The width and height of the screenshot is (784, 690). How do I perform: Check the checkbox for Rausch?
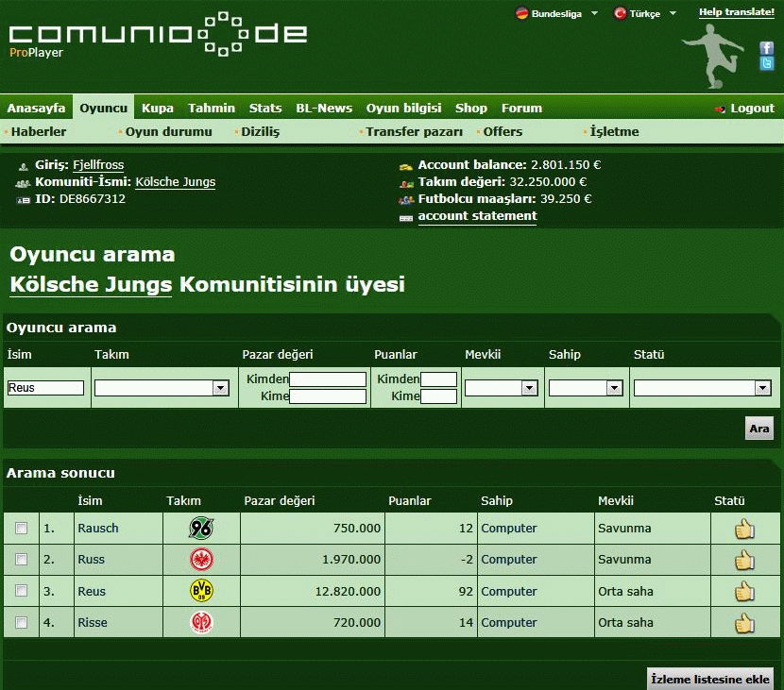22,529
